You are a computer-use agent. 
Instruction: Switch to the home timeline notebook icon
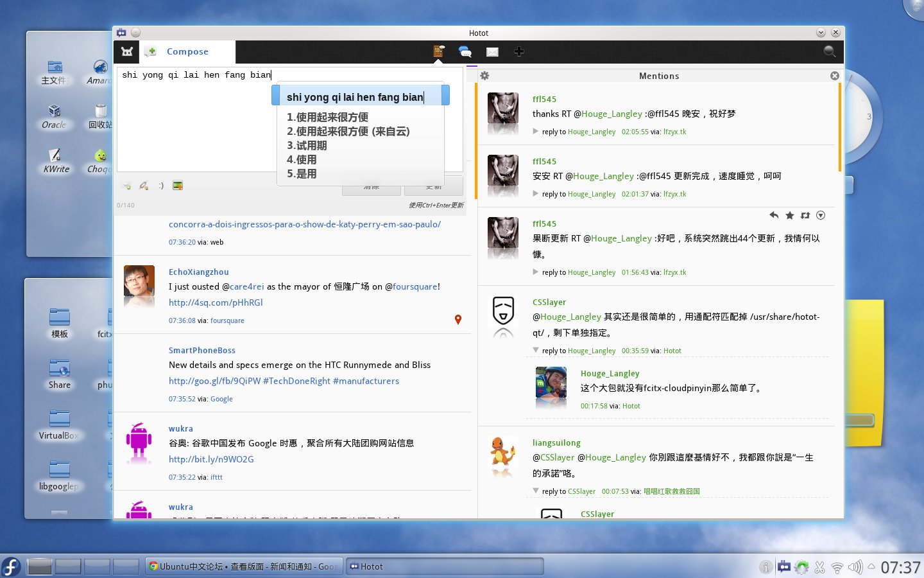439,51
